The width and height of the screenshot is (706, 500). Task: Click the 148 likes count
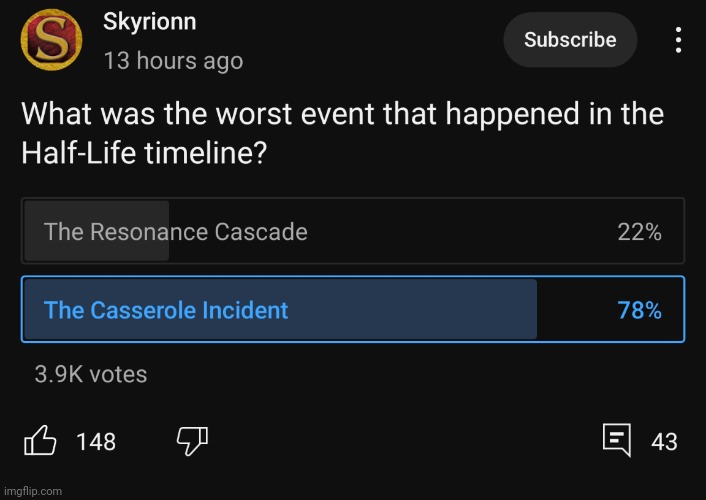point(96,441)
